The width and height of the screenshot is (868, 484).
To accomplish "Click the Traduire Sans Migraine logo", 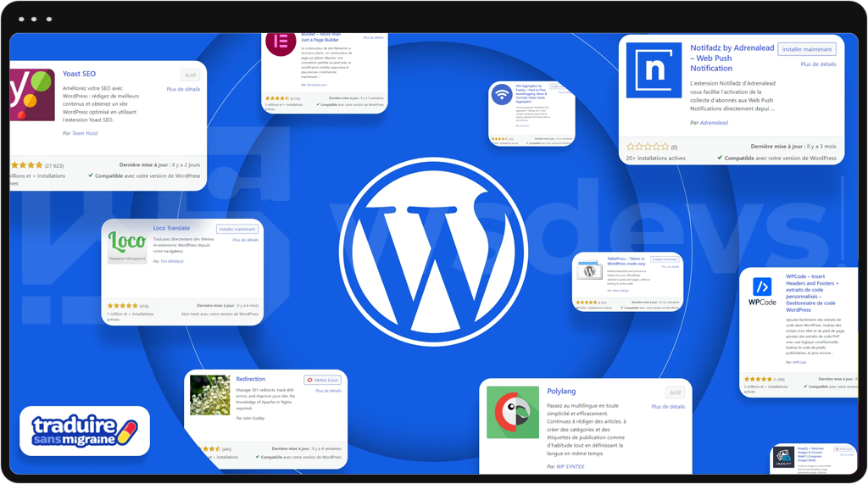I will pyautogui.click(x=85, y=431).
